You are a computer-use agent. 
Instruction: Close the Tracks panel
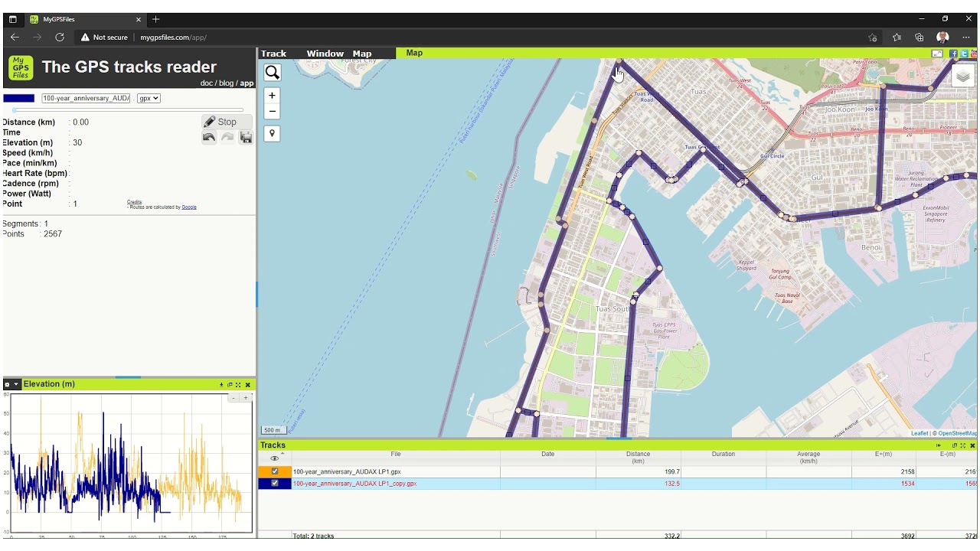coord(972,445)
